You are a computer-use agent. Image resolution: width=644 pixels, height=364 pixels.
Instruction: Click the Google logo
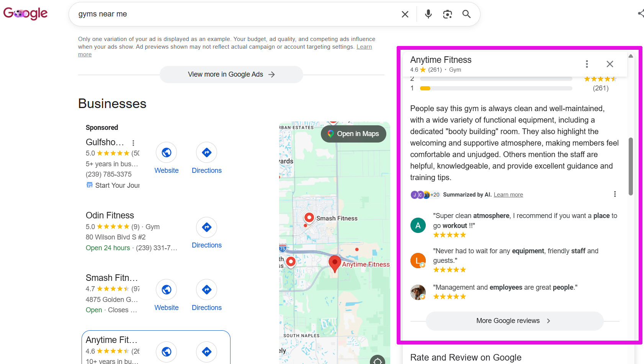tap(25, 13)
